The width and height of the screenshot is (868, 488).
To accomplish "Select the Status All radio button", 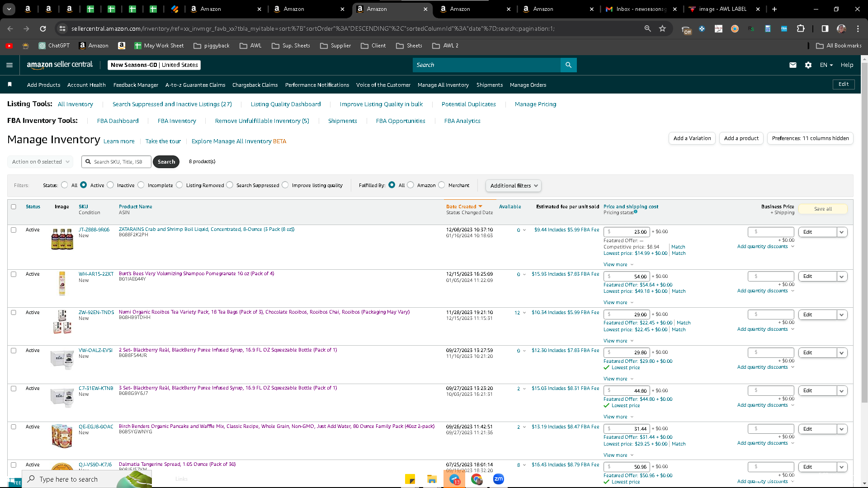I will click(x=65, y=185).
